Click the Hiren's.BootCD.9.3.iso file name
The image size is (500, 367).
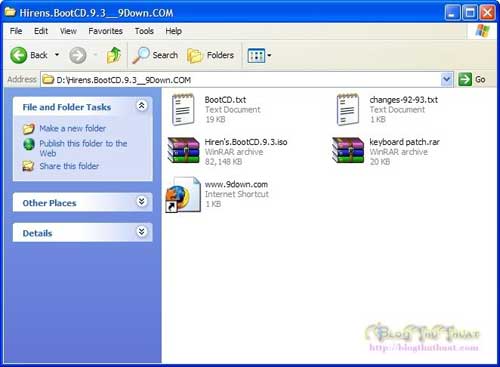point(246,142)
